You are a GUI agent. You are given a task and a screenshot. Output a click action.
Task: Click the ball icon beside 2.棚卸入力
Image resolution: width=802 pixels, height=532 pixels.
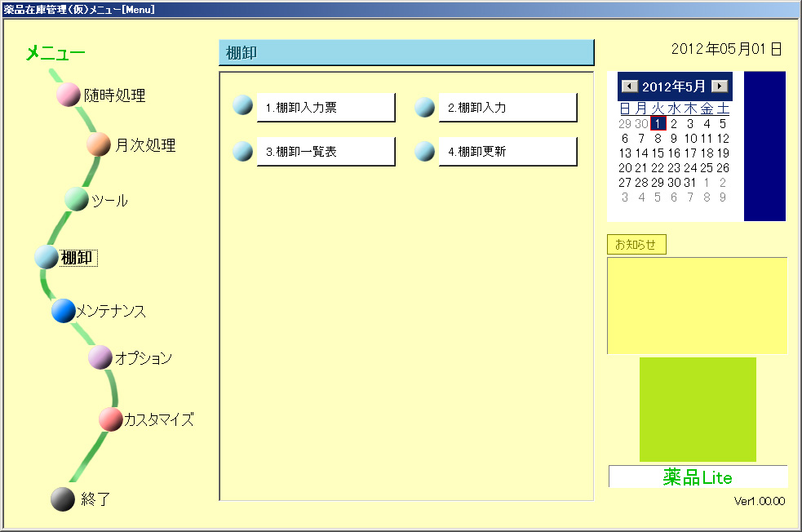click(x=424, y=107)
